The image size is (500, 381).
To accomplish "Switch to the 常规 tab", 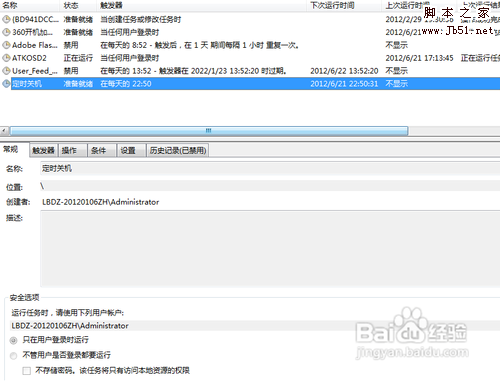I will click(11, 149).
